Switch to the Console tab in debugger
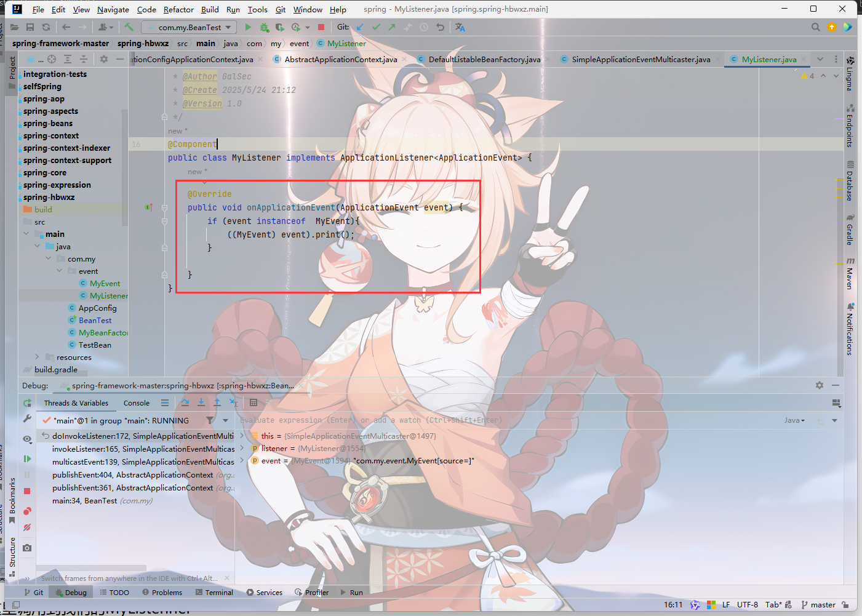Image resolution: width=862 pixels, height=616 pixels. pos(137,403)
